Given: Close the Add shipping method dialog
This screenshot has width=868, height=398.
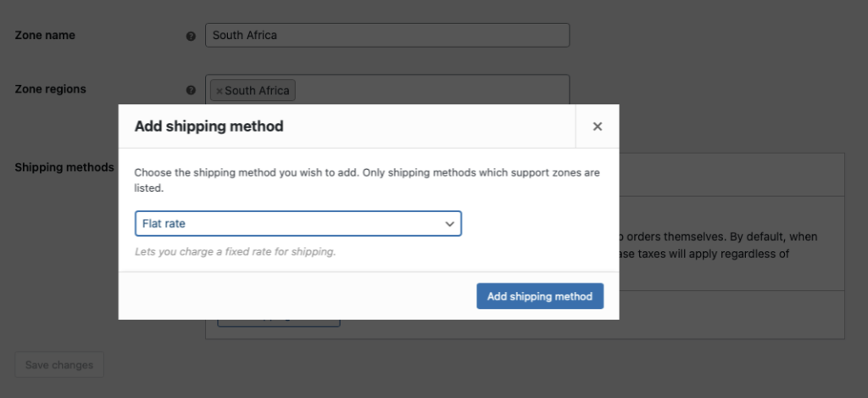Looking at the screenshot, I should point(598,126).
